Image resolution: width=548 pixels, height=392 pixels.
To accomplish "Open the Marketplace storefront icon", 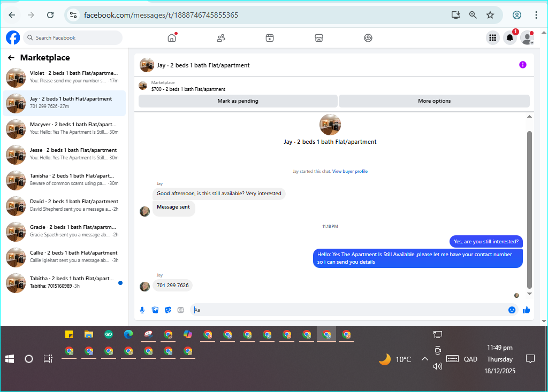I will 319,38.
